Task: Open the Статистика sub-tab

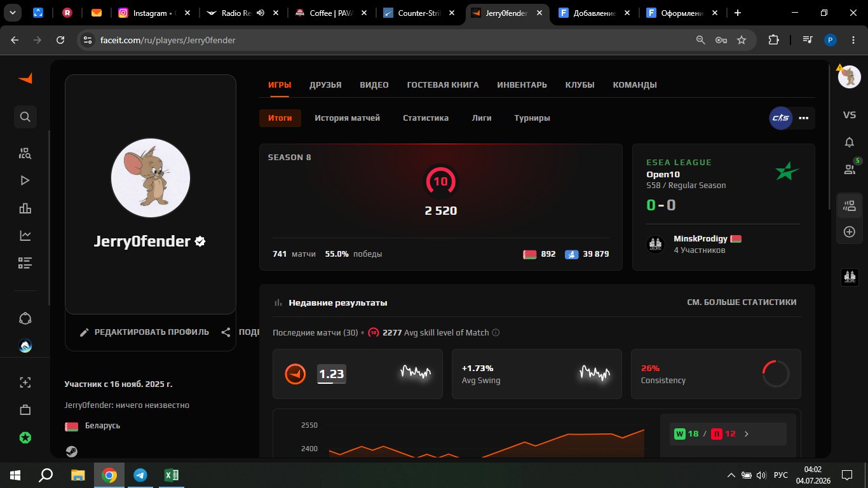Action: coord(426,118)
